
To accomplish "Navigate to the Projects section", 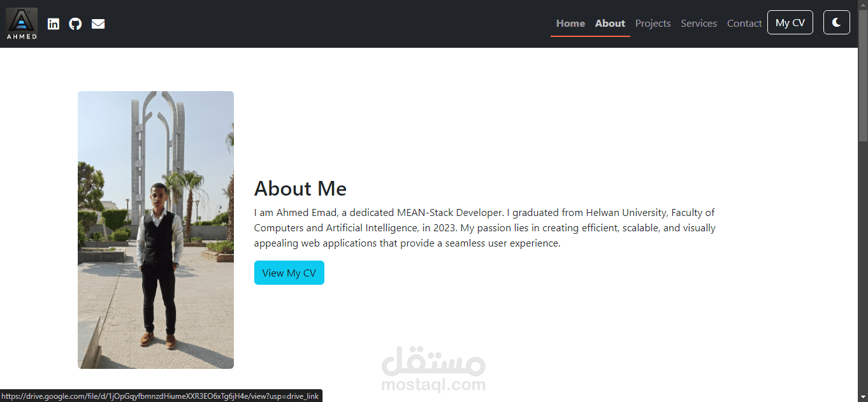I will coord(653,23).
